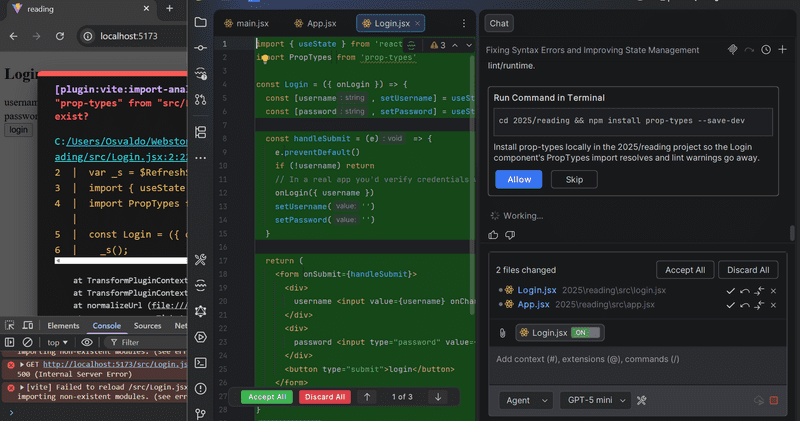Select the Chat panel tab
Screen dimensions: 800x421
click(x=499, y=23)
